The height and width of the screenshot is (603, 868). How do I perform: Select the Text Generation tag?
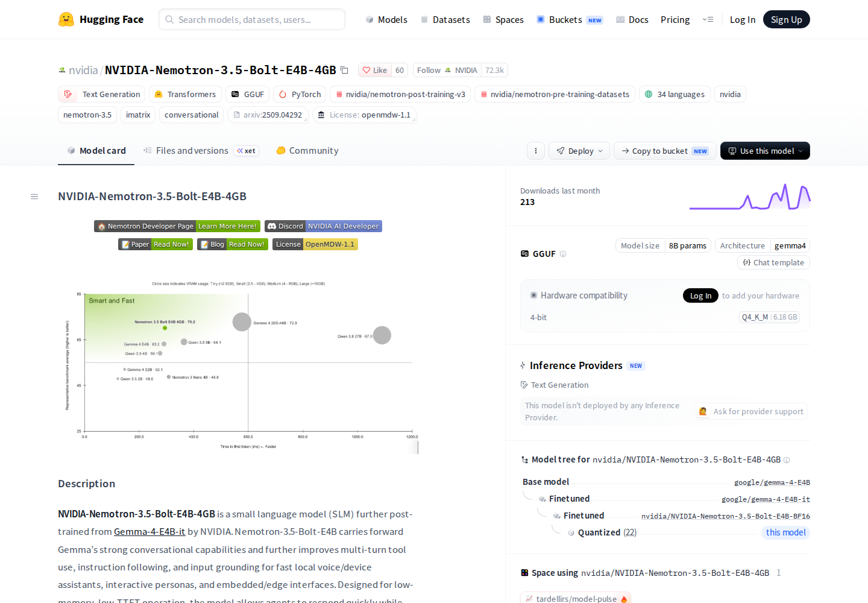click(x=102, y=94)
